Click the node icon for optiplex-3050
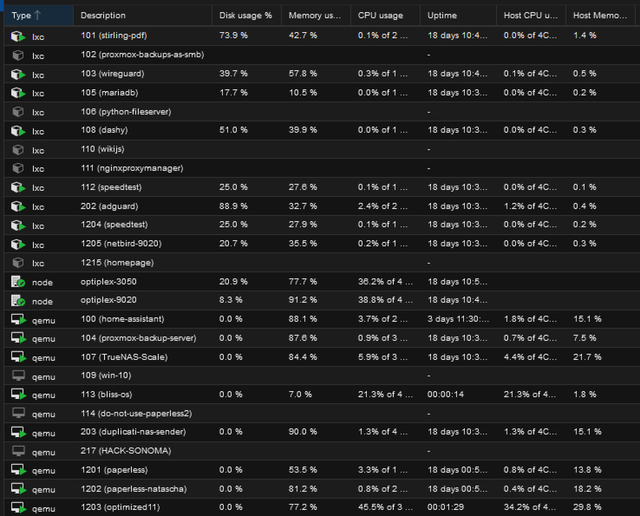The image size is (640, 516). tap(18, 282)
